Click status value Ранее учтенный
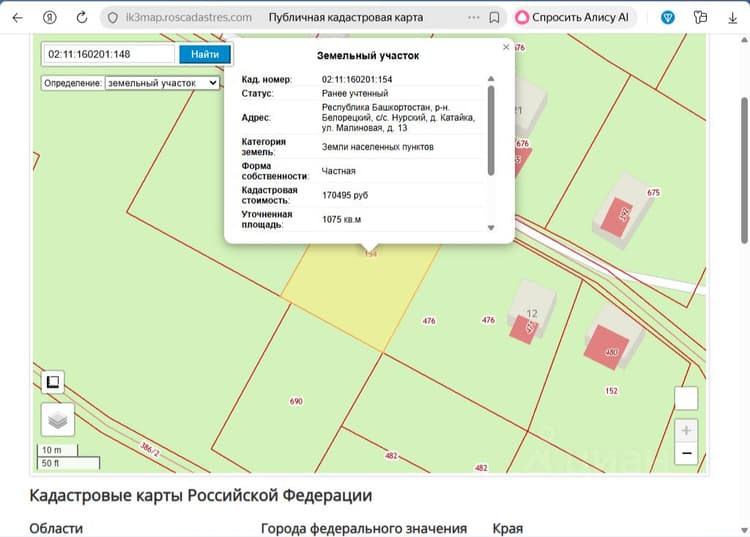Viewport: 750px width, 537px height. coord(355,93)
